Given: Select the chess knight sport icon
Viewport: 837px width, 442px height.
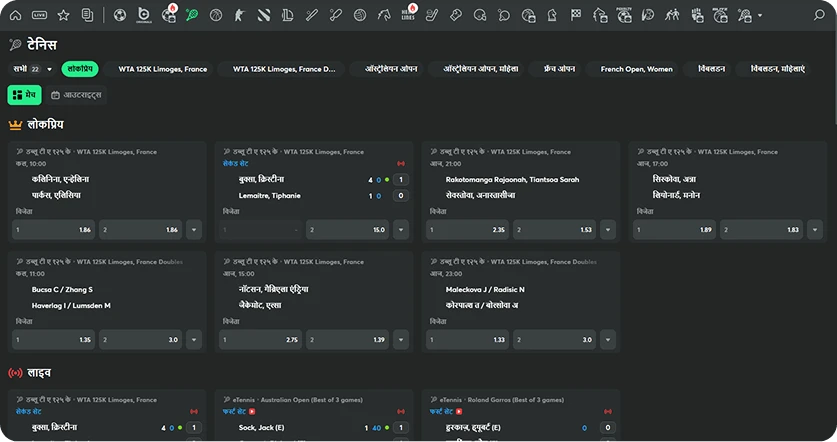Looking at the screenshot, I should (x=551, y=15).
